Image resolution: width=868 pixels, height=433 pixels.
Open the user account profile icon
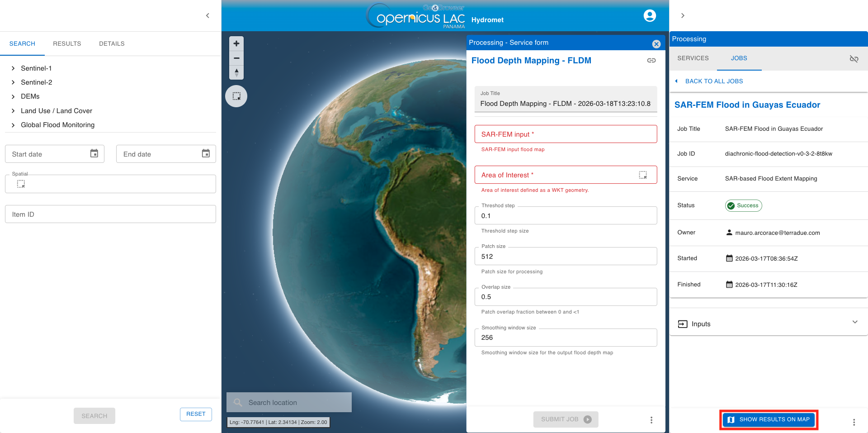click(x=650, y=16)
